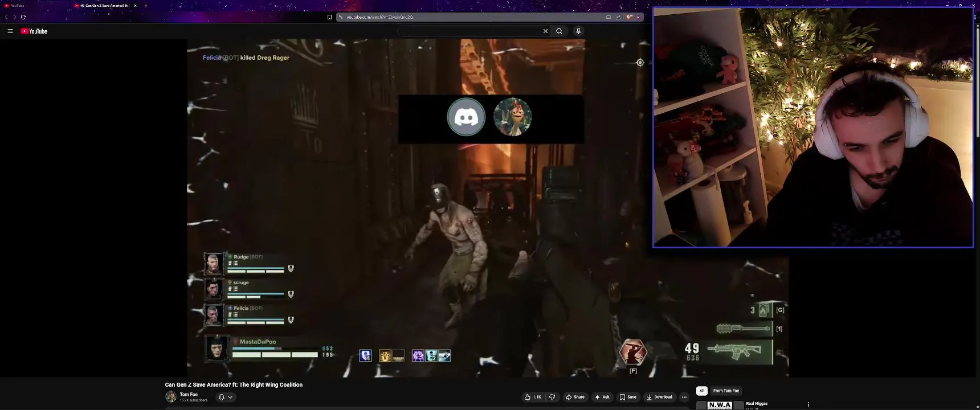Go back with the browser back arrow

7,17
